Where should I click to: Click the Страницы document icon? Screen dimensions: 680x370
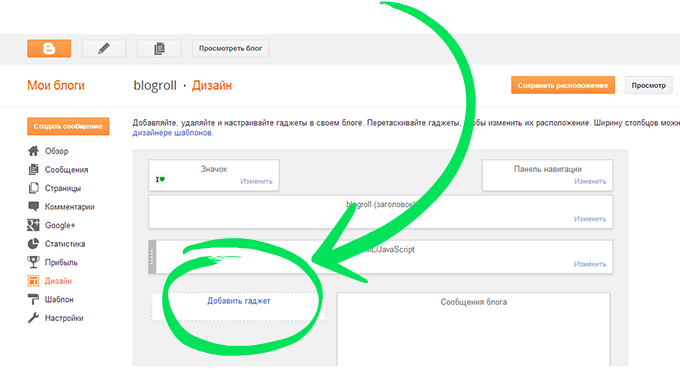(x=33, y=188)
